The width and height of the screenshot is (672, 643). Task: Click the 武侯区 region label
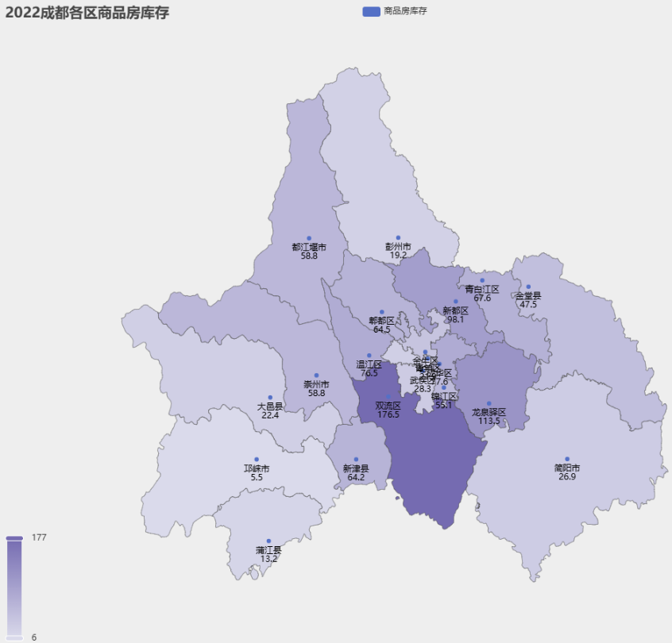[423, 380]
